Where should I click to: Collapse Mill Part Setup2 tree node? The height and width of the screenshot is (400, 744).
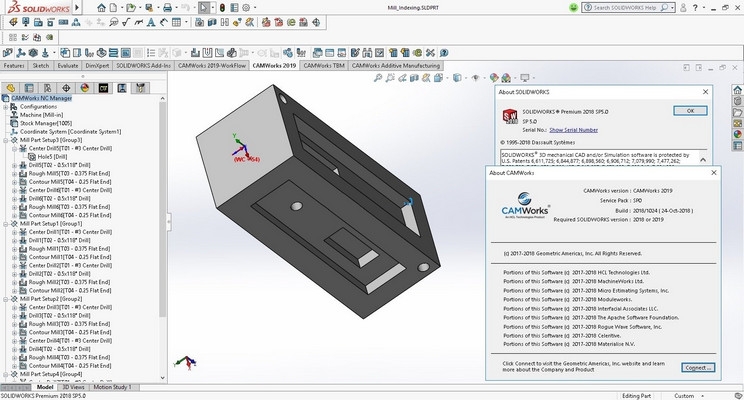point(5,298)
